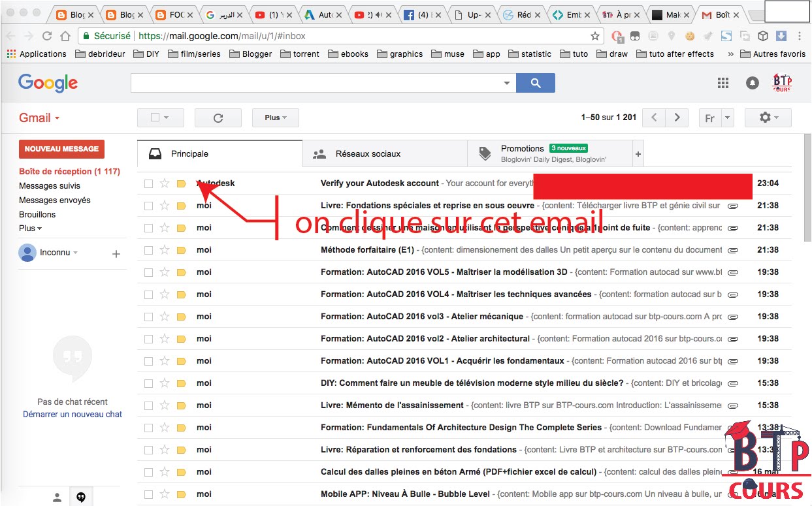Open the Plus actions dropdown

click(x=275, y=118)
